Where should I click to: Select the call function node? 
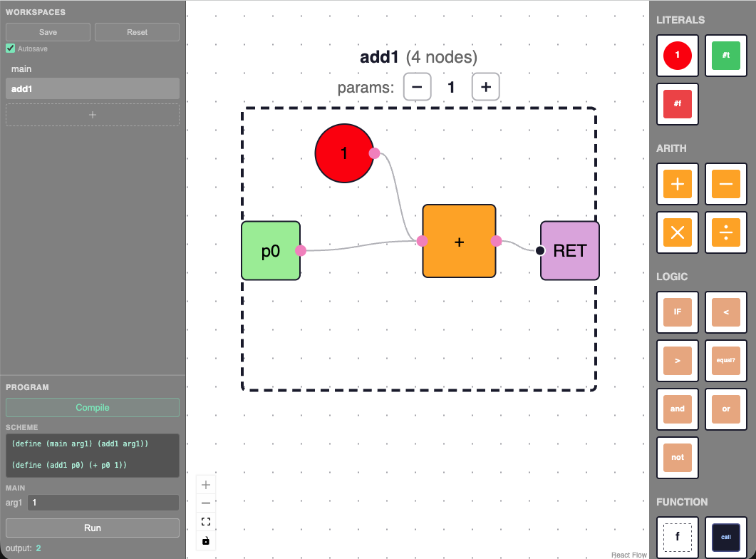[x=725, y=537]
